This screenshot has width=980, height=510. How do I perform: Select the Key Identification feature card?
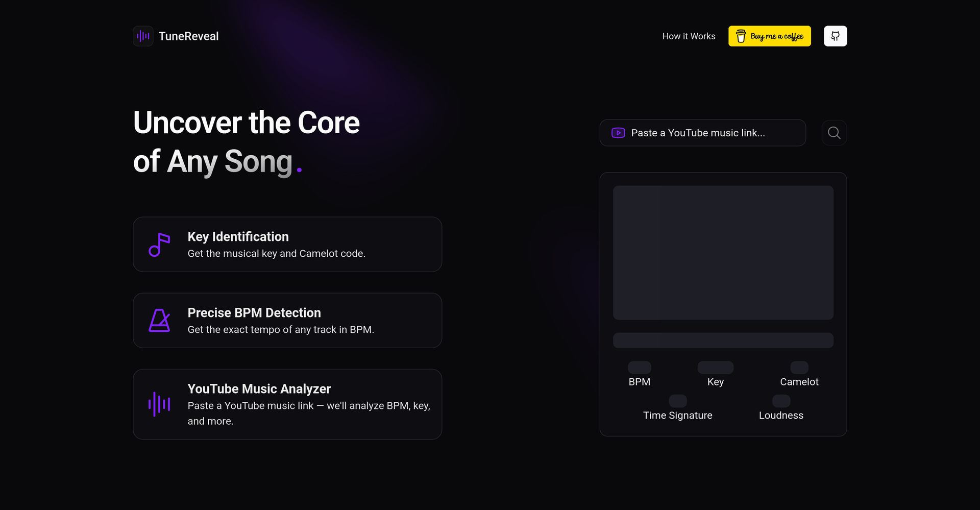coord(287,245)
